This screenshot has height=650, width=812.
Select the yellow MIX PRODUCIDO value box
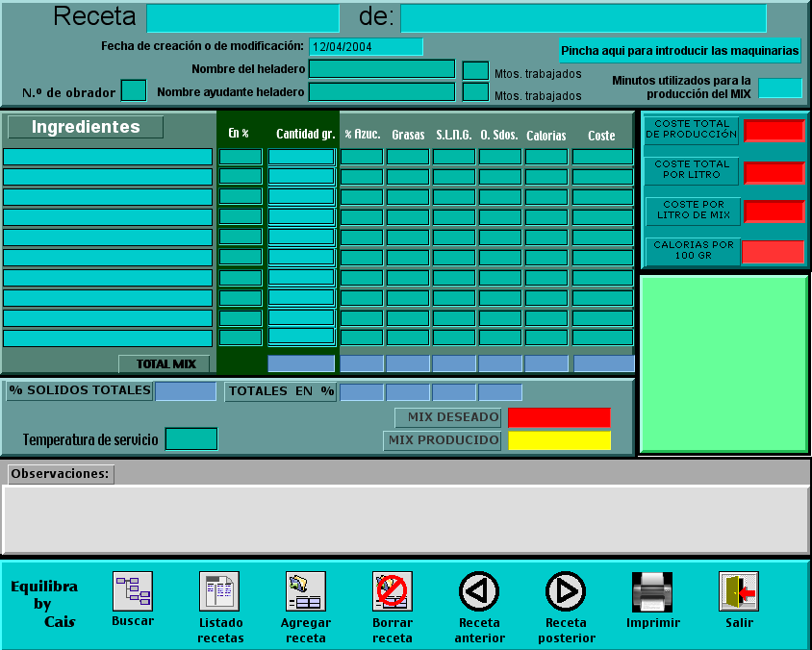click(x=559, y=440)
